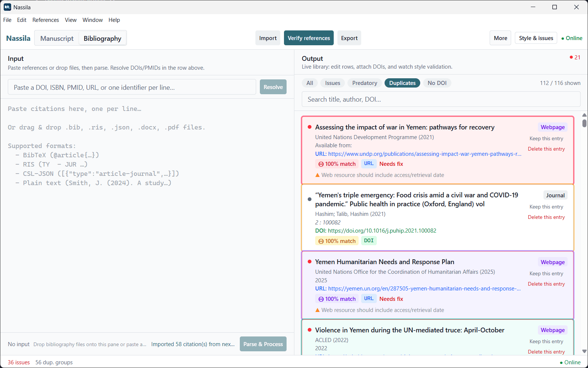This screenshot has width=588, height=368.
Task: Open the More dropdown
Action: (500, 38)
